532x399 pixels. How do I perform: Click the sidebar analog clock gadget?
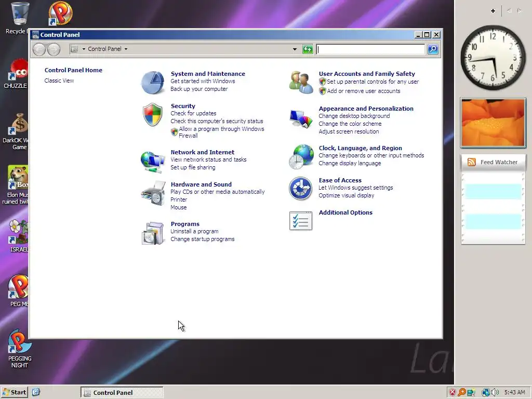point(493,58)
